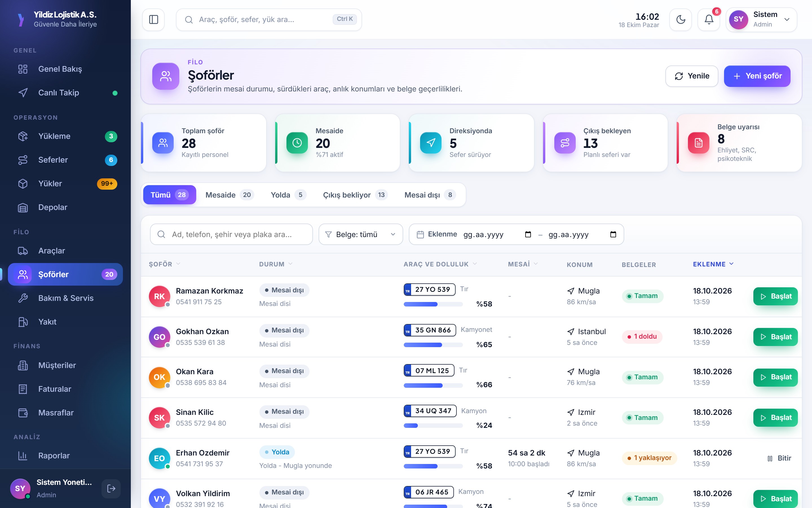The image size is (812, 508).
Task: Click the logout icon in sidebar footer
Action: [111, 489]
